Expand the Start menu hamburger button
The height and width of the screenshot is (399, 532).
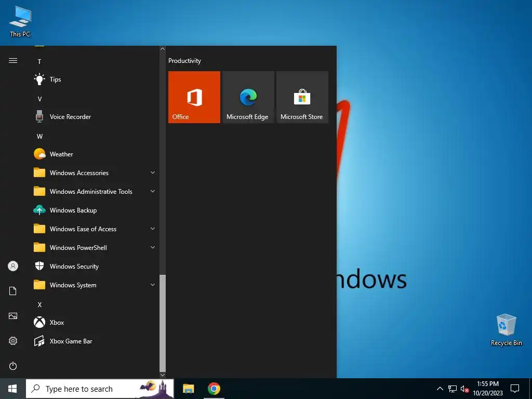point(13,61)
